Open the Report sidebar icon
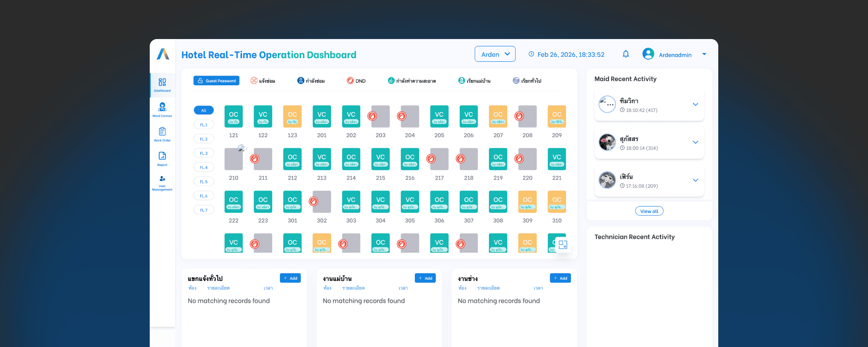The width and height of the screenshot is (868, 347). point(162,159)
